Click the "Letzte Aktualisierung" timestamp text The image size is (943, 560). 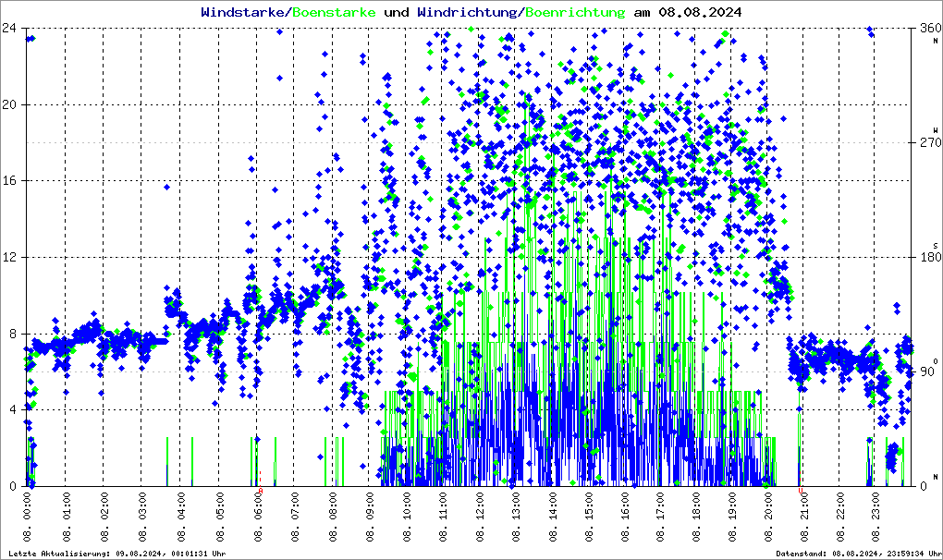(x=117, y=553)
